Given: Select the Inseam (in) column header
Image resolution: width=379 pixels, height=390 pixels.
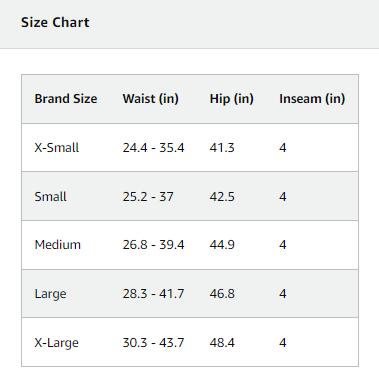Looking at the screenshot, I should pyautogui.click(x=312, y=99).
